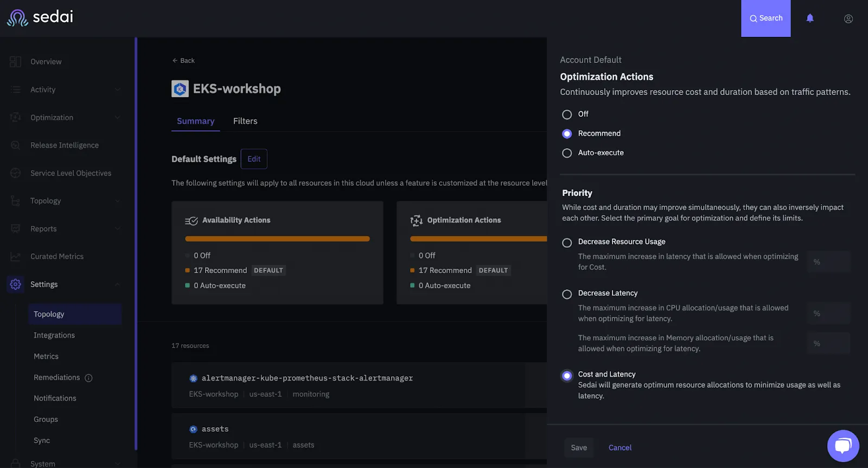
Task: Choose the Auto-execute radio option
Action: click(567, 153)
